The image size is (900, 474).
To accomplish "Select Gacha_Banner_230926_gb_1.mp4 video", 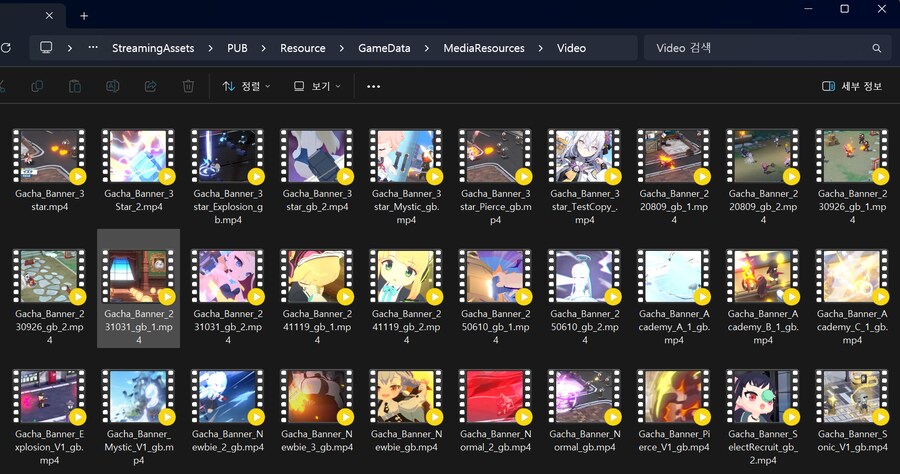I will pyautogui.click(x=852, y=176).
